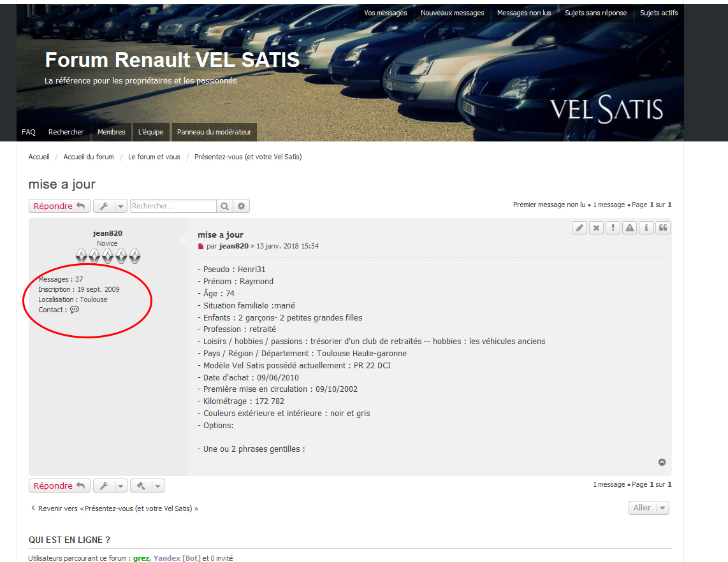Click the edit post pencil icon
Screen dimensions: 728x562
(579, 227)
